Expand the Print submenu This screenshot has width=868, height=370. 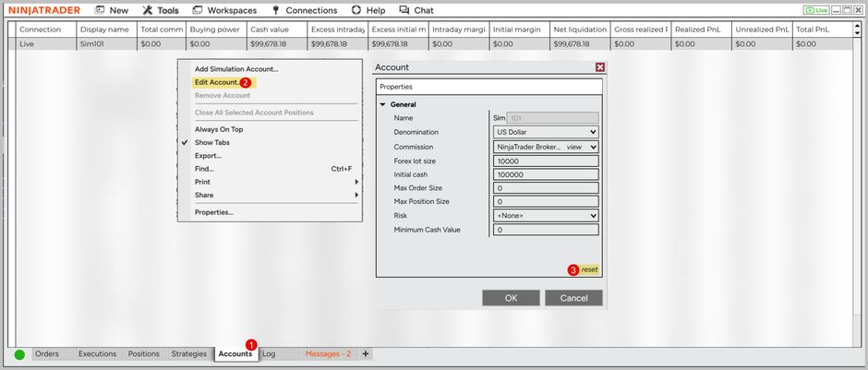point(276,182)
